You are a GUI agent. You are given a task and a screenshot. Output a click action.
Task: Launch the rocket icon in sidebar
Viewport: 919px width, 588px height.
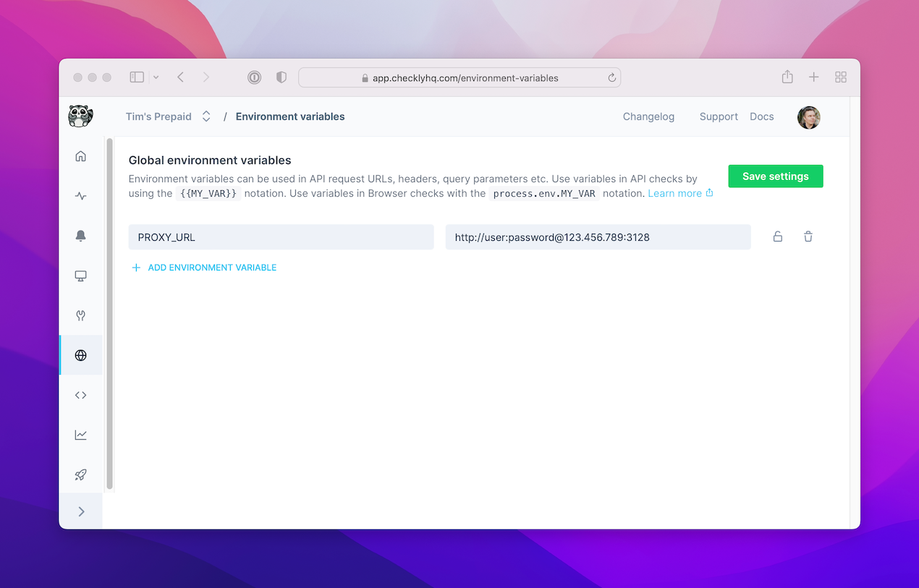tap(80, 474)
